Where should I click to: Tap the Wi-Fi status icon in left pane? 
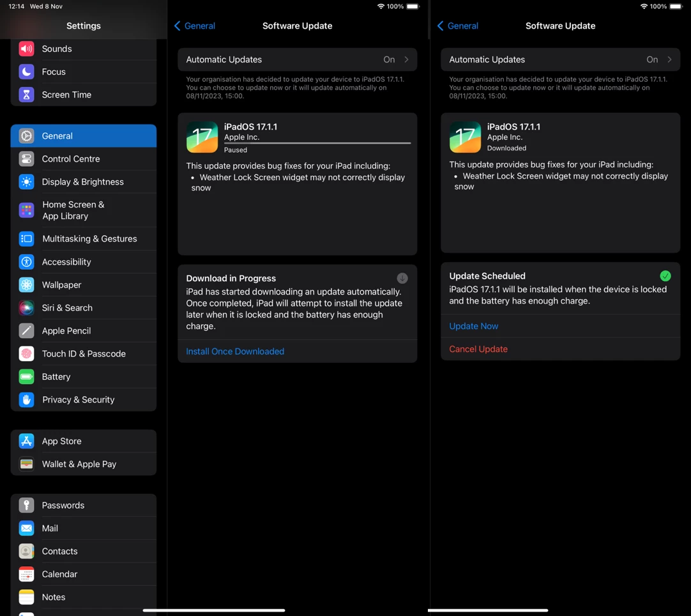(381, 6)
